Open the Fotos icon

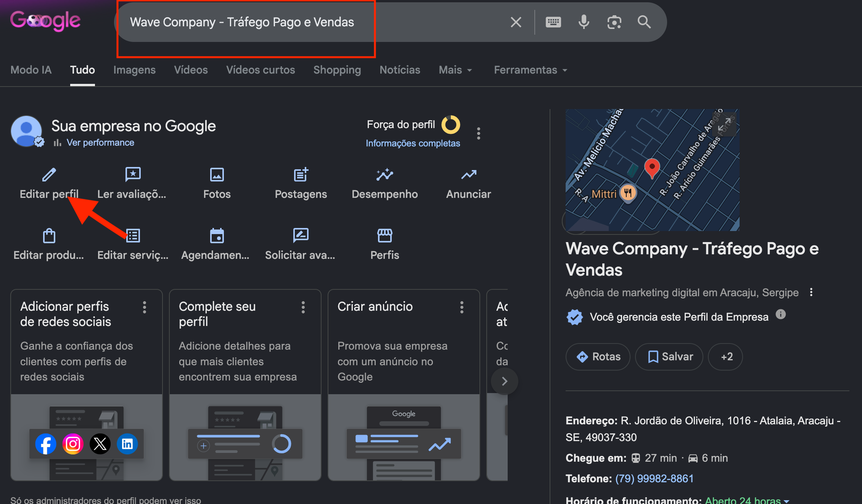[217, 175]
